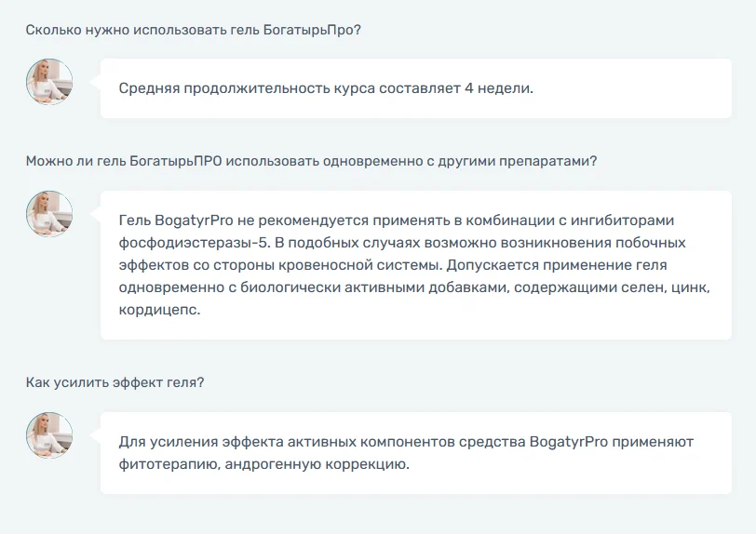The image size is (756, 534).
Task: Click line 'одновременно с биологически активными добавками'
Action: click(x=414, y=287)
